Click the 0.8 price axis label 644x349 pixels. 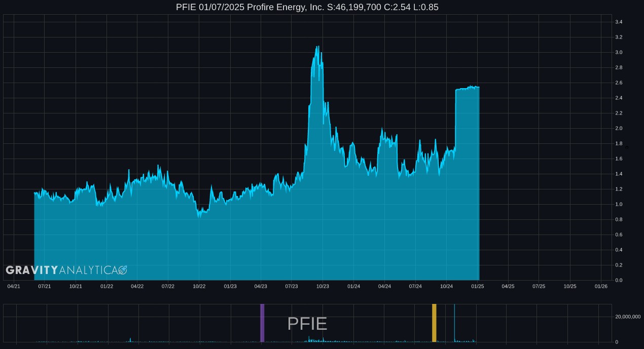click(619, 219)
